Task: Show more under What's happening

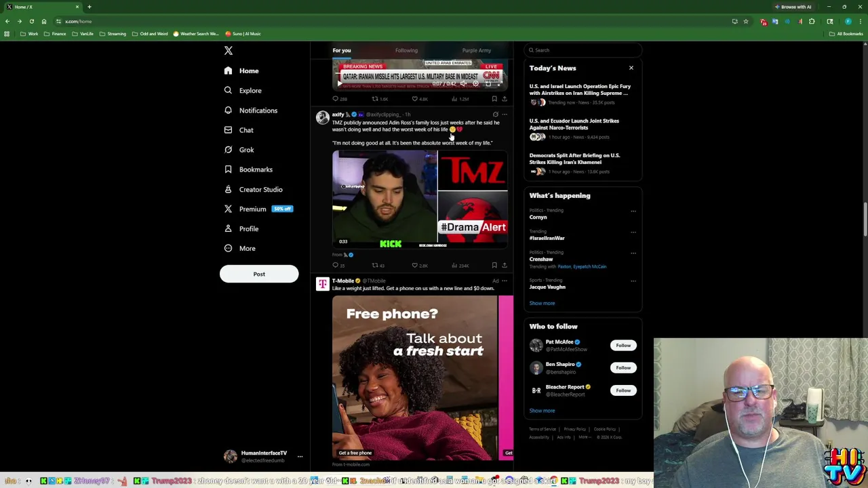Action: tap(542, 303)
